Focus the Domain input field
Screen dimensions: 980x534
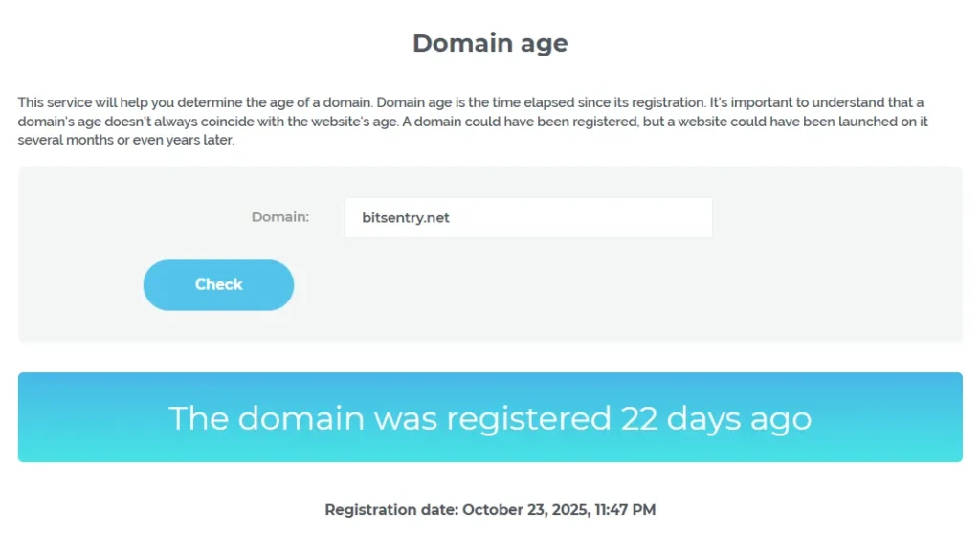pyautogui.click(x=527, y=218)
